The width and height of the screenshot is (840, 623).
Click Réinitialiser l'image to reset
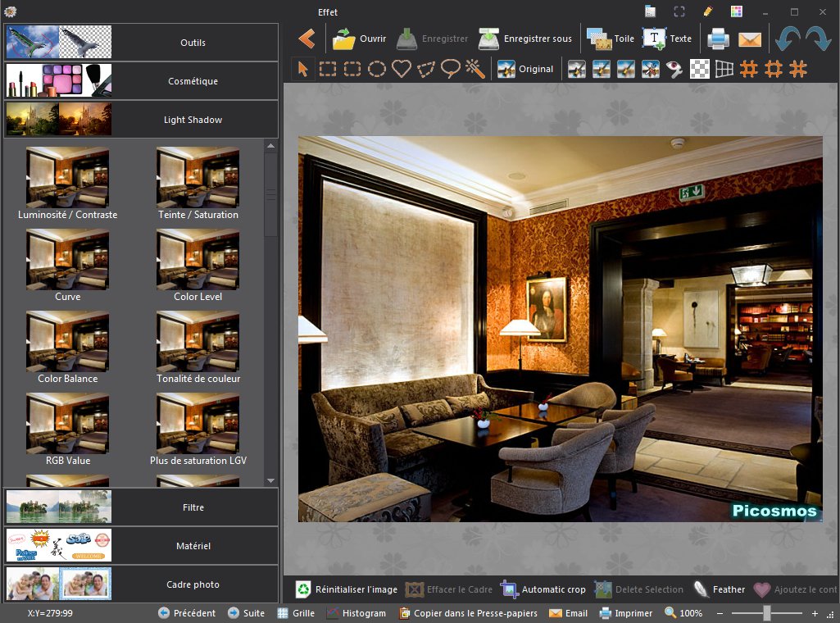pos(347,589)
